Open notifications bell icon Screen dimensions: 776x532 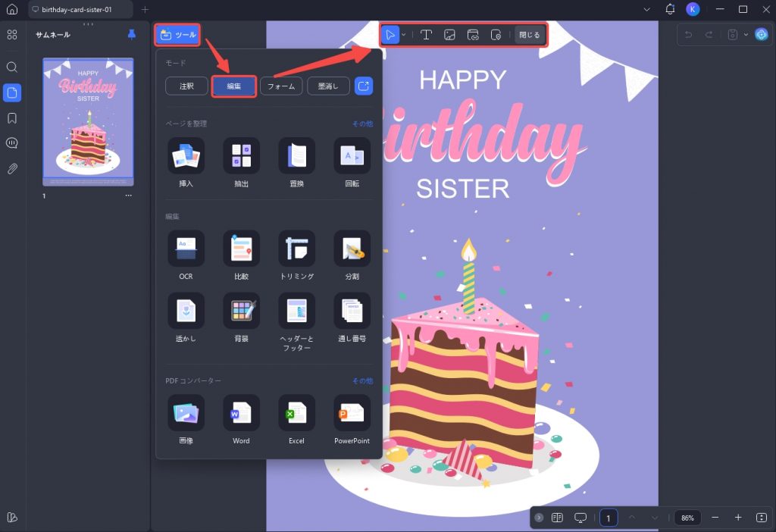670,9
